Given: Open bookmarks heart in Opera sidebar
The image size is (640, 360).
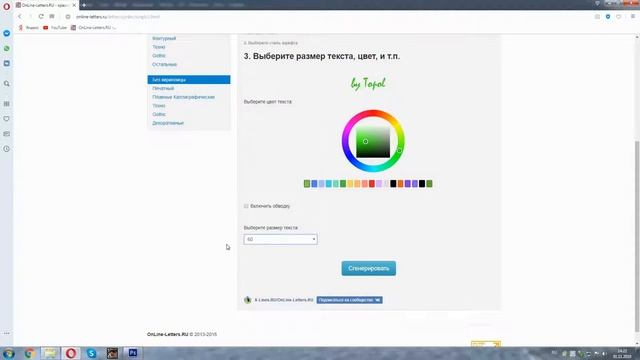Looking at the screenshot, I should pos(7,119).
